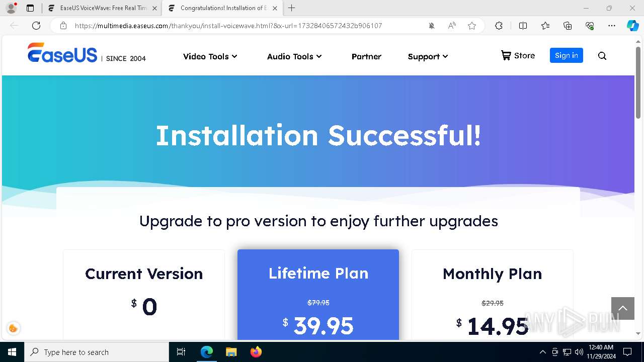Expand the Audio Tools dropdown menu
This screenshot has height=362, width=644.
click(294, 56)
